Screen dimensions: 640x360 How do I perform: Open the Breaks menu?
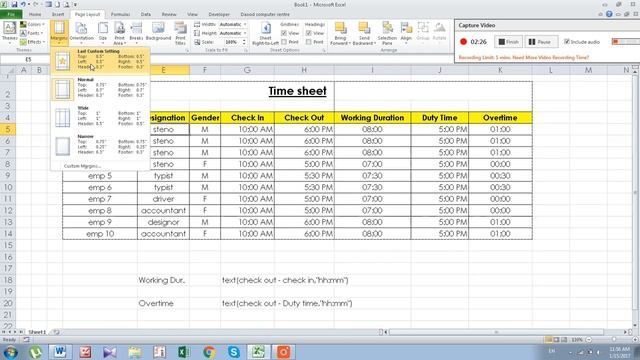[136, 32]
